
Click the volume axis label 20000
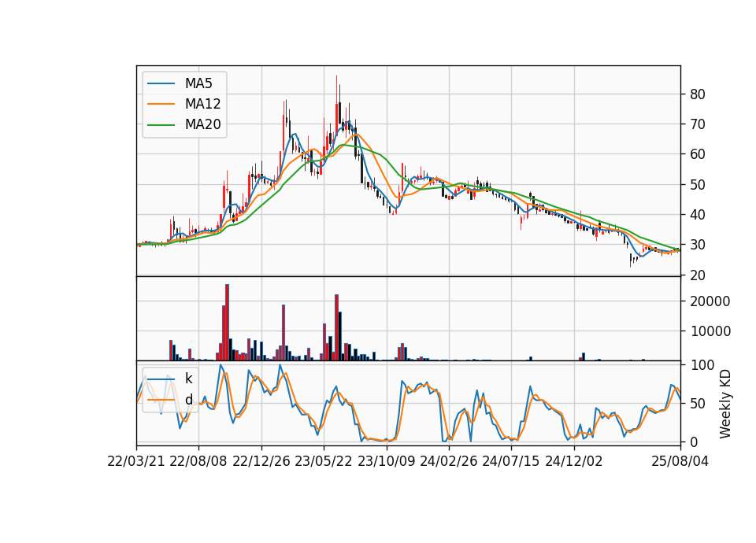point(710,301)
